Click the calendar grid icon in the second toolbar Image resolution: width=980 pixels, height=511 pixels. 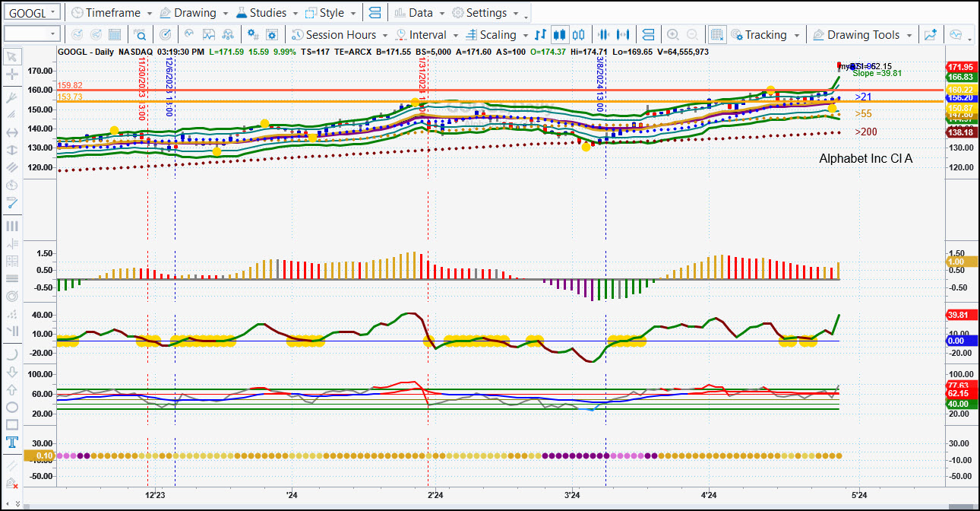point(115,35)
